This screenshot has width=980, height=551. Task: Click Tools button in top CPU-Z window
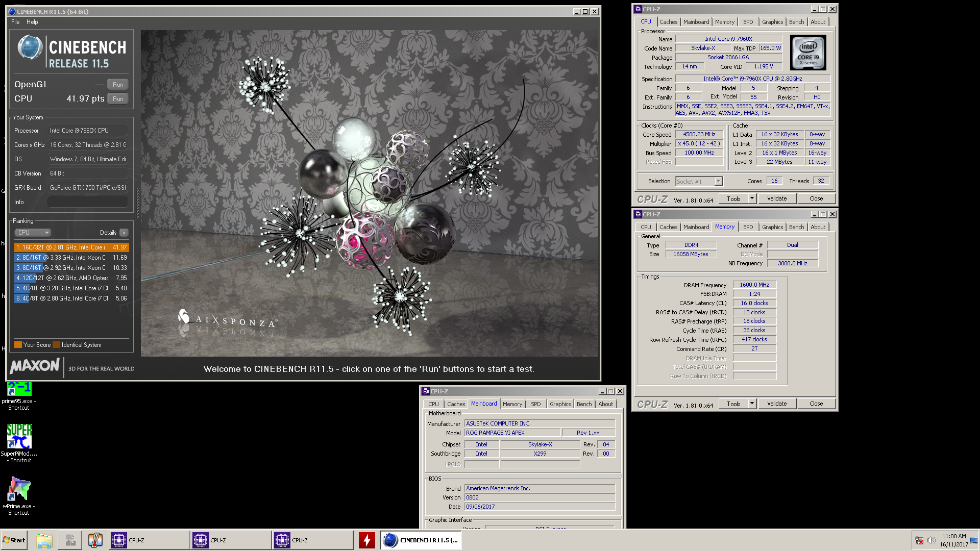click(x=733, y=198)
